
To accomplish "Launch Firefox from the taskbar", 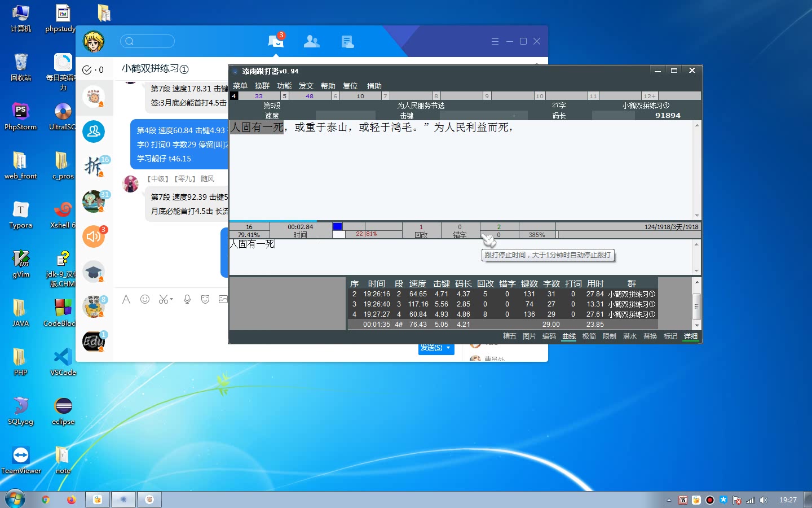I will click(71, 500).
